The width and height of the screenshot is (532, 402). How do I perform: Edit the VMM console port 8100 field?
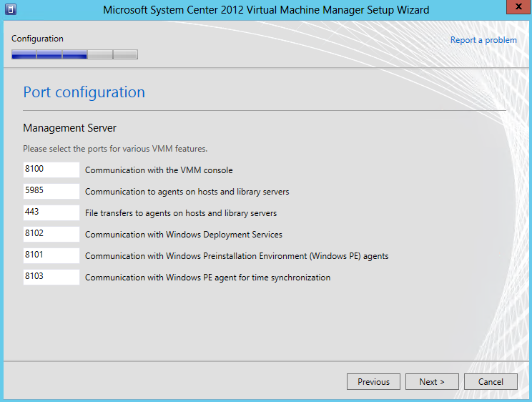click(x=51, y=170)
